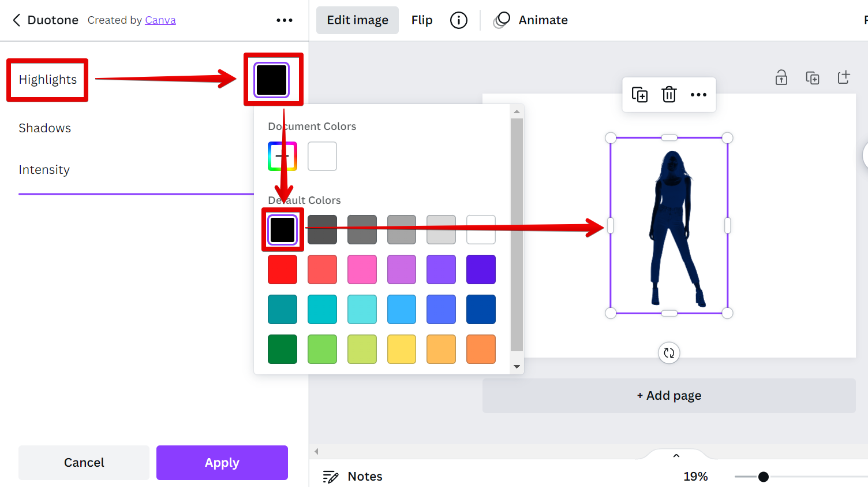Open the Edit image tab

pos(357,20)
